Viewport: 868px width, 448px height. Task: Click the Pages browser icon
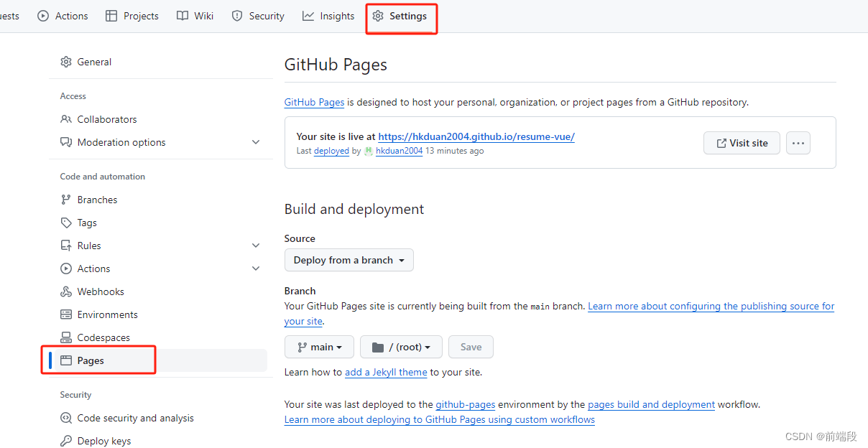[x=66, y=360]
